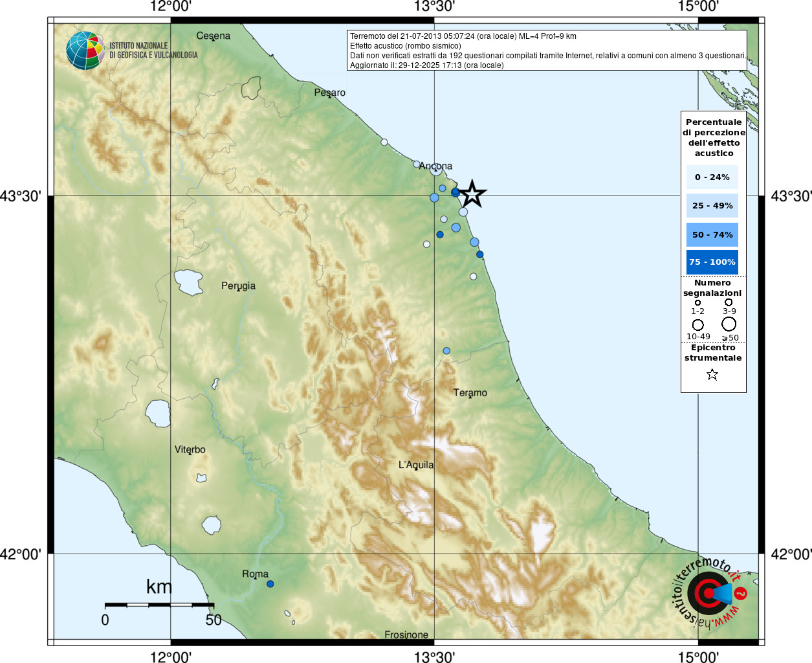
Task: Select the 0 - 24% legend swatch
Action: coord(712,177)
